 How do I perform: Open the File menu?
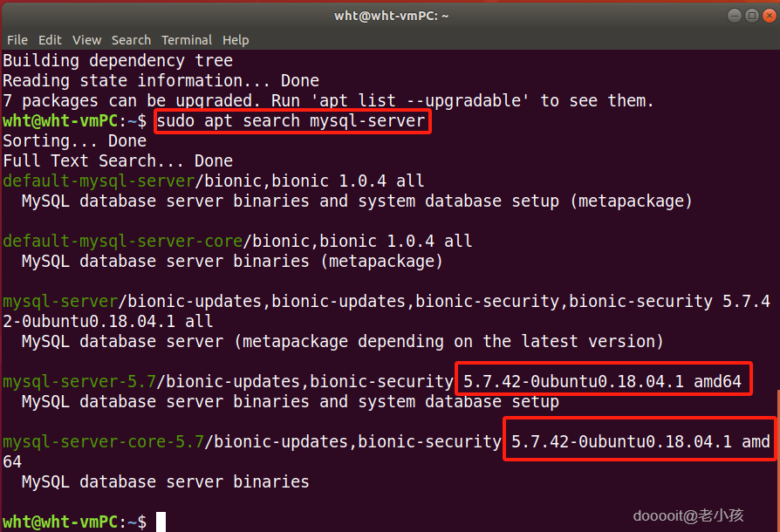[17, 40]
